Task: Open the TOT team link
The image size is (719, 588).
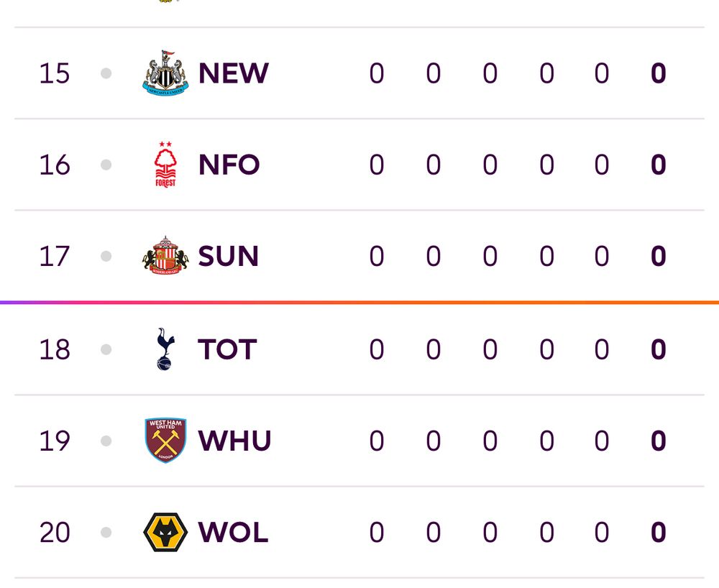Action: click(x=227, y=349)
